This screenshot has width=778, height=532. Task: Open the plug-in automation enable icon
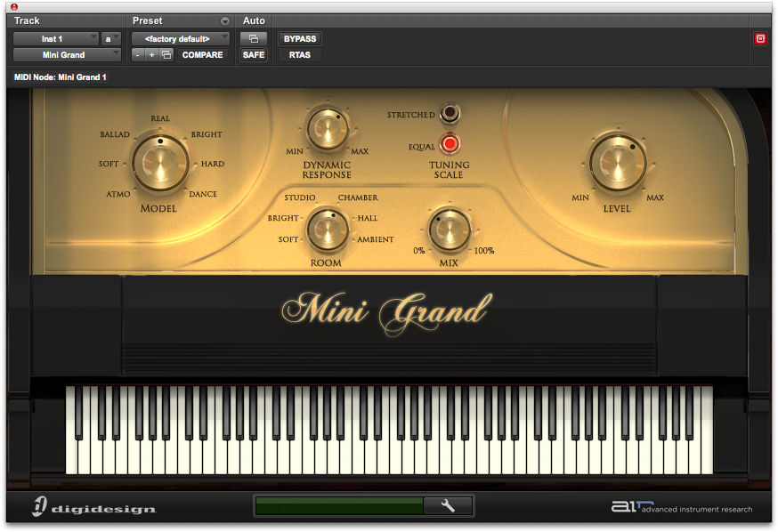(x=254, y=38)
